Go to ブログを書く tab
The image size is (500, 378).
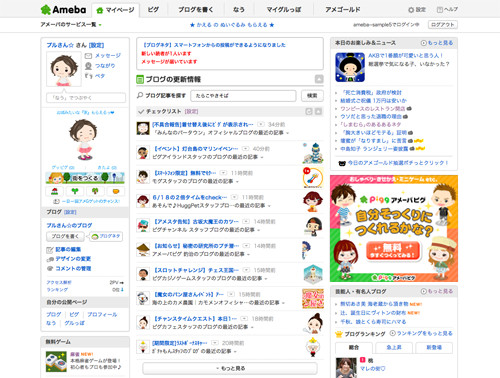195,10
